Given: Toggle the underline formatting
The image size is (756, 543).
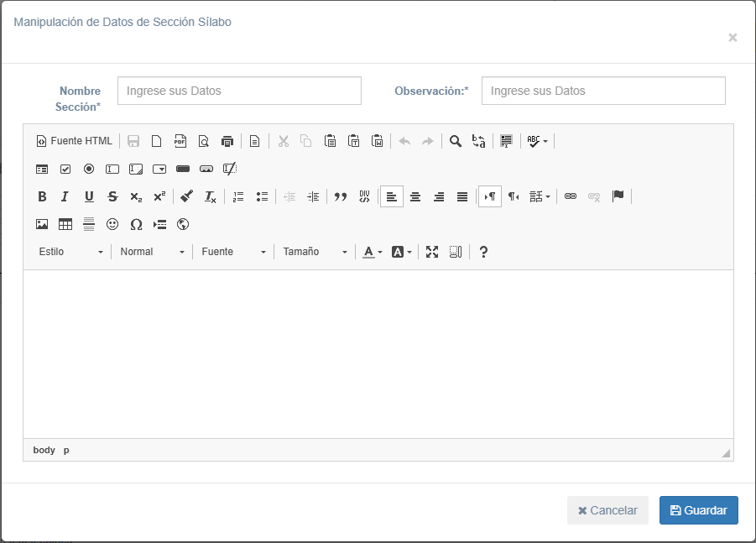Looking at the screenshot, I should 89,197.
